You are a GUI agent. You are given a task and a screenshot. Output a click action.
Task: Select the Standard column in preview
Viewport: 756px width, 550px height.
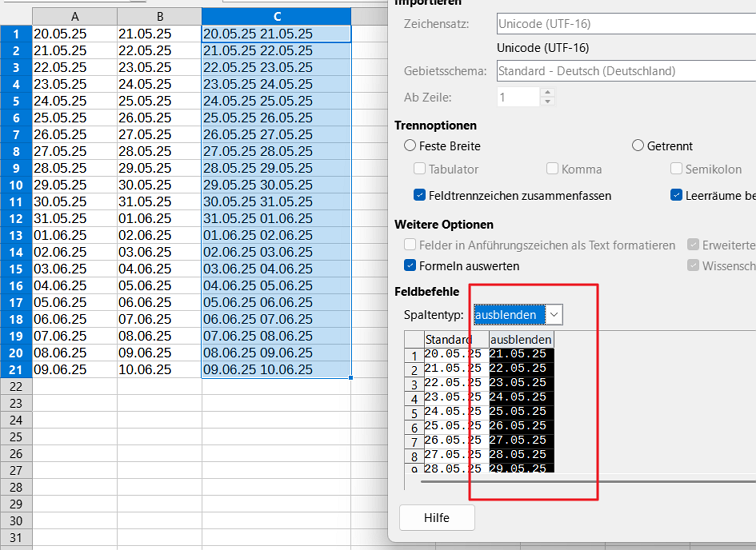click(x=448, y=340)
